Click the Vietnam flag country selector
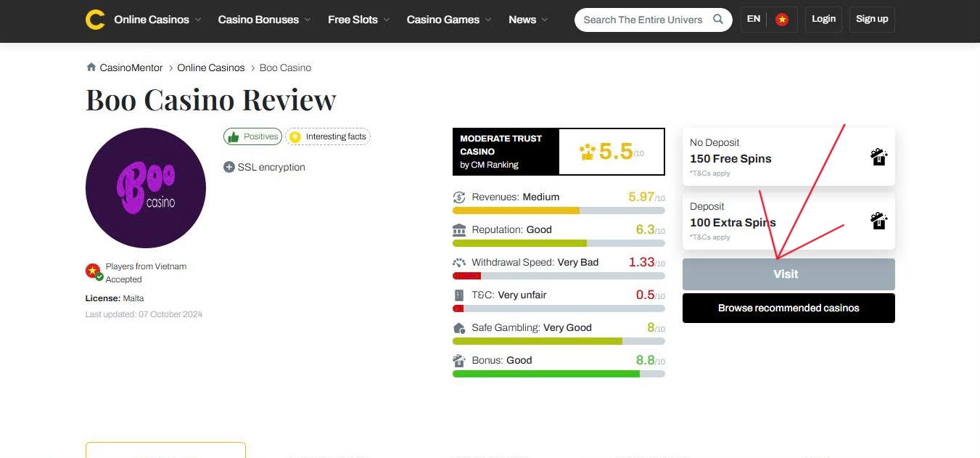The image size is (980, 458). [x=782, y=20]
